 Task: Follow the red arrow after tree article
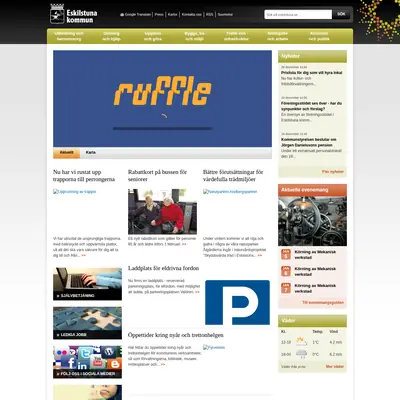click(x=260, y=256)
